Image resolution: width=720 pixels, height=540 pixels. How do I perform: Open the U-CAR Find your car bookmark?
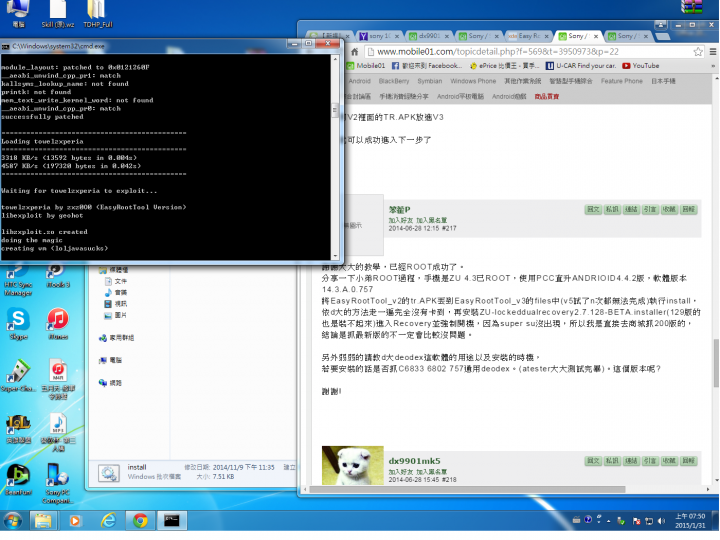tap(580, 66)
